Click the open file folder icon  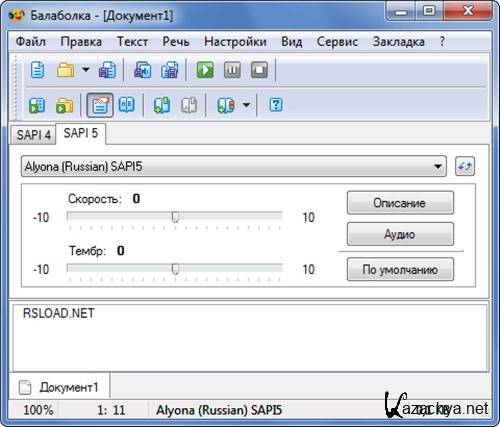click(65, 70)
